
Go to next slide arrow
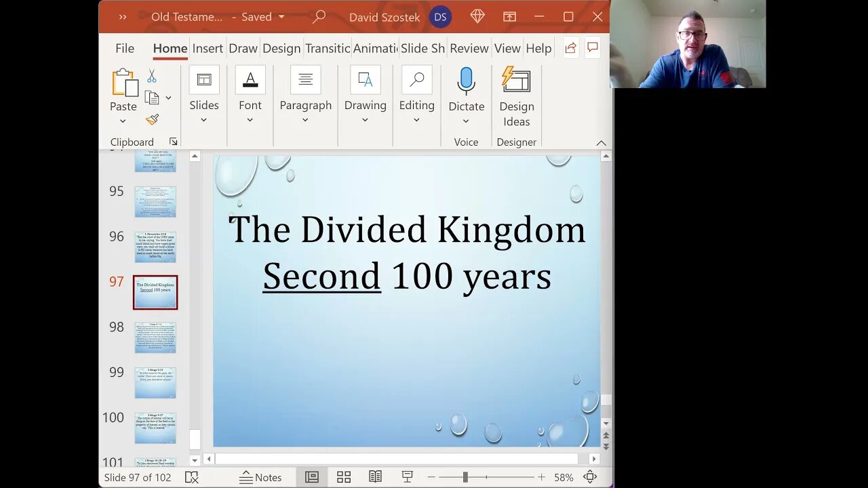606,446
